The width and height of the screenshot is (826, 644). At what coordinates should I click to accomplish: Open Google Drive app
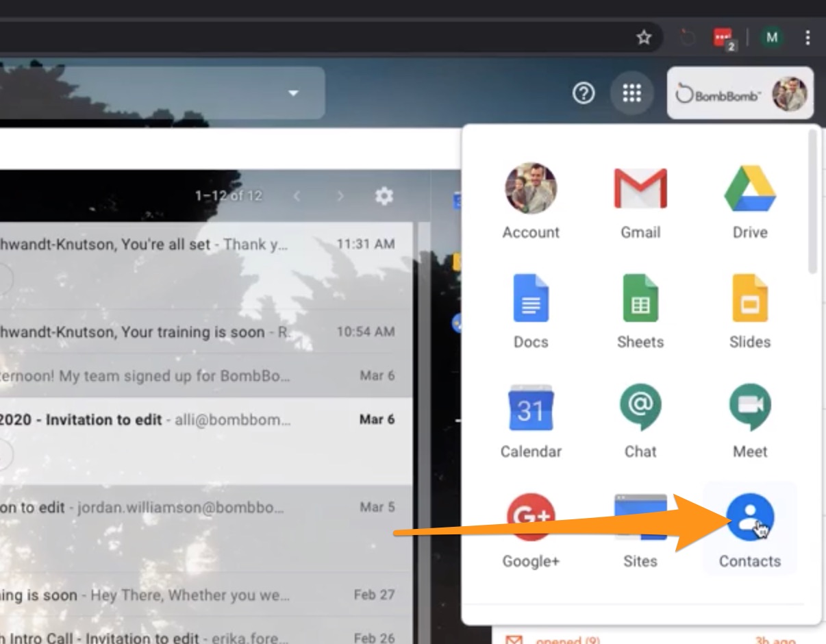pyautogui.click(x=750, y=200)
